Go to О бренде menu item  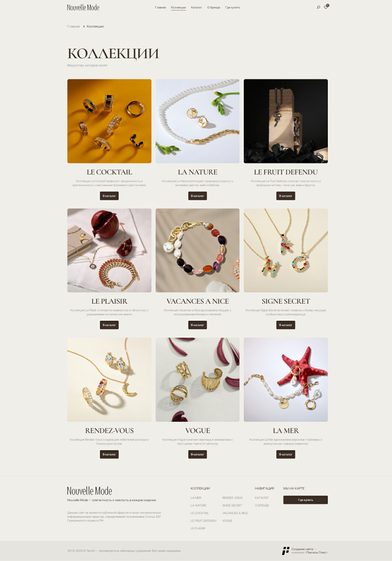click(214, 8)
